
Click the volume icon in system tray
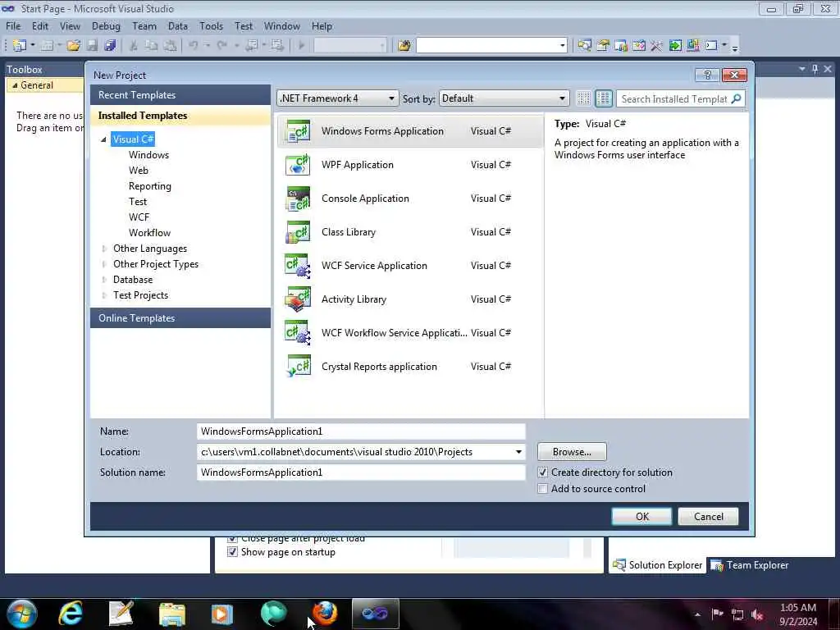757,614
